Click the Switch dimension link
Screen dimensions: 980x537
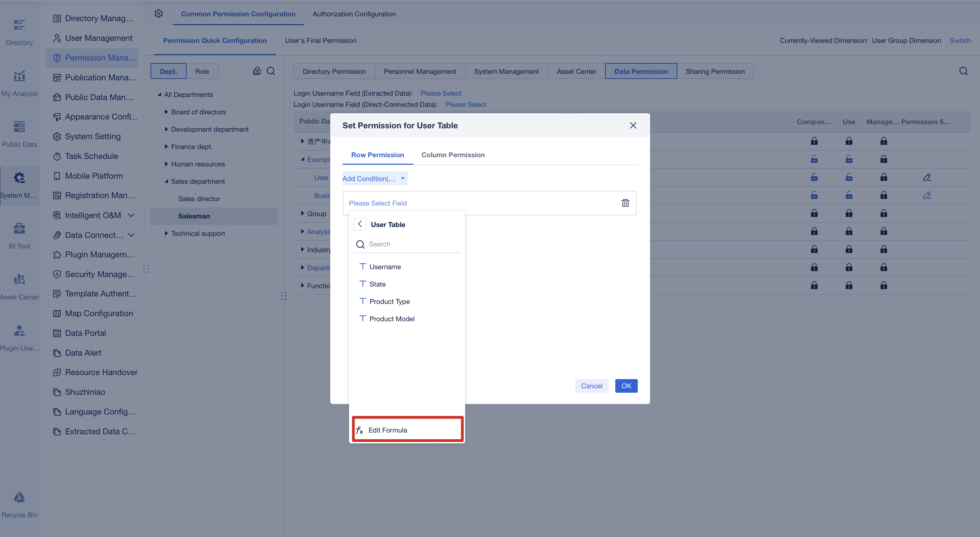click(960, 40)
